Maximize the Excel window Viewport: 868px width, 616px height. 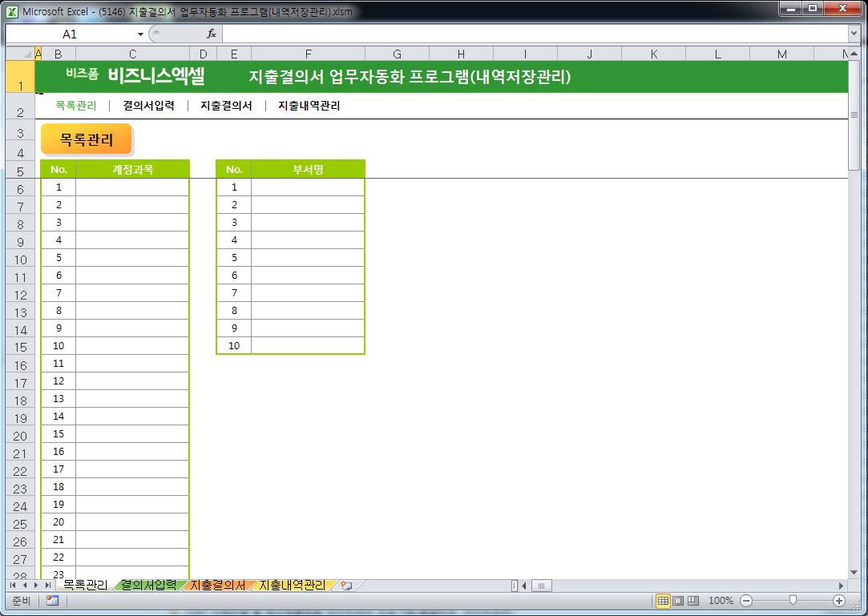(x=813, y=8)
